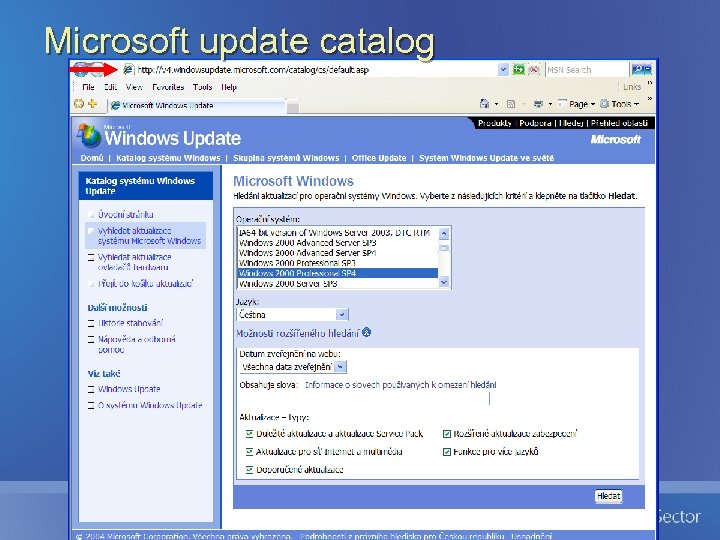Open Katalog systému Windows link
The width and height of the screenshot is (720, 540).
click(168, 158)
